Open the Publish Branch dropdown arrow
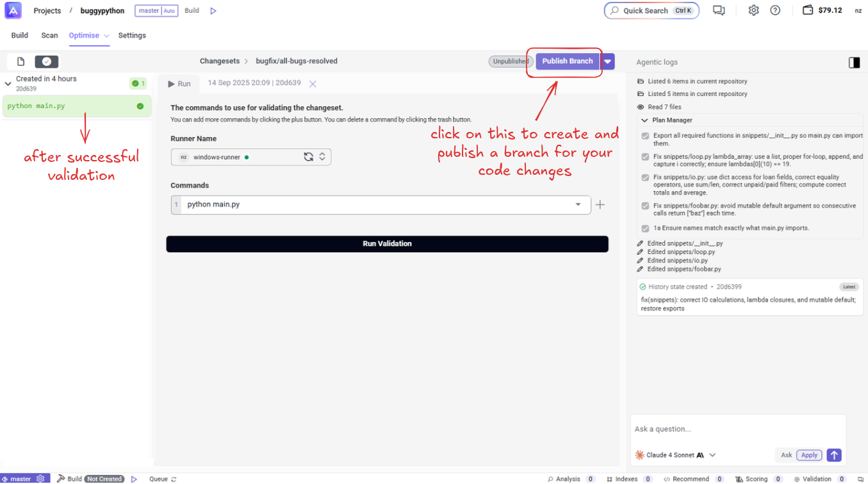 (x=608, y=61)
